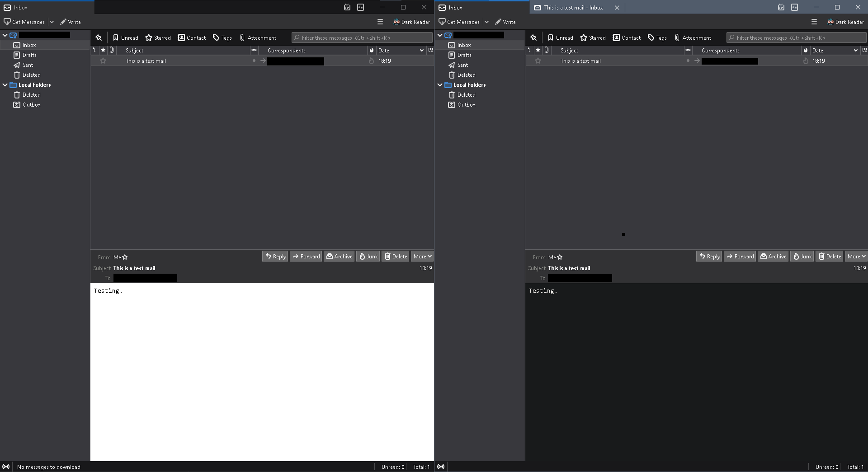Focus filter messages box in left window
868x472 pixels.
point(362,37)
